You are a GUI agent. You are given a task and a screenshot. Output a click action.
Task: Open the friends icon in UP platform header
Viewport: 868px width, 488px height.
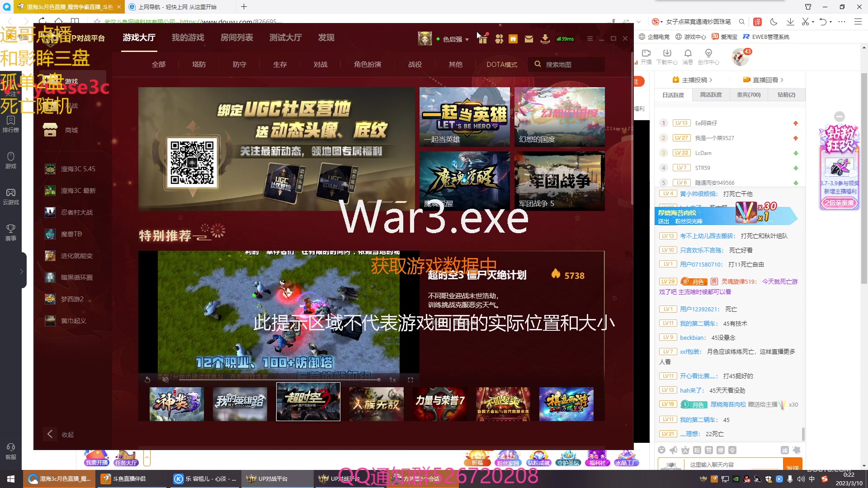499,39
